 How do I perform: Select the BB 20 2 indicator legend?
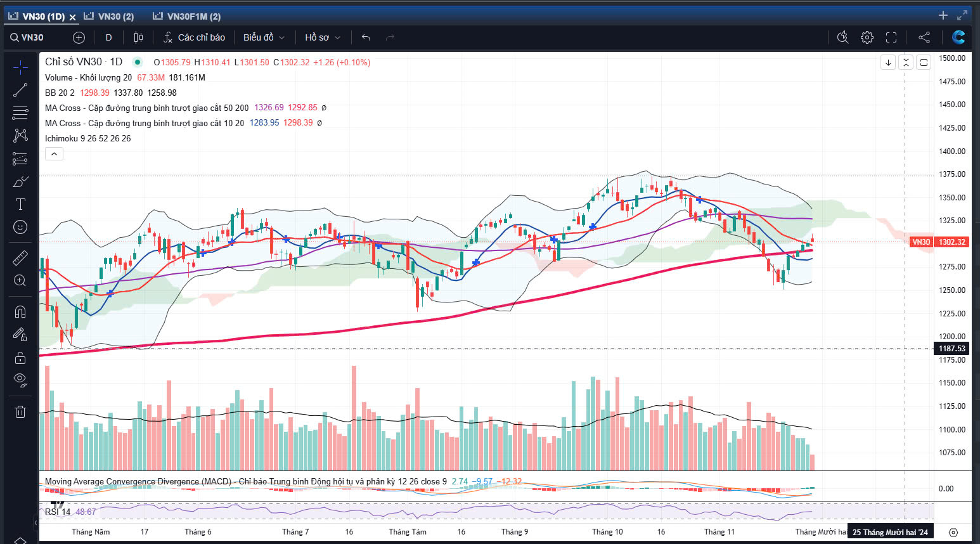[60, 93]
